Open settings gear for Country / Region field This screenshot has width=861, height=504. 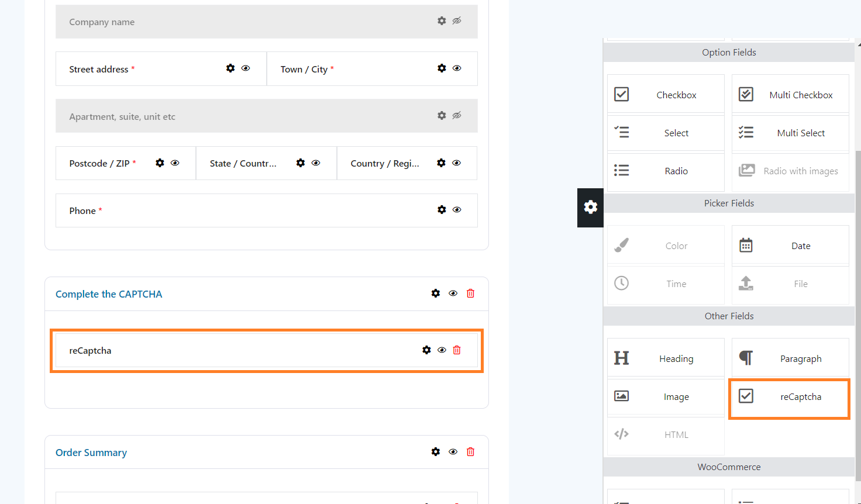(x=441, y=163)
